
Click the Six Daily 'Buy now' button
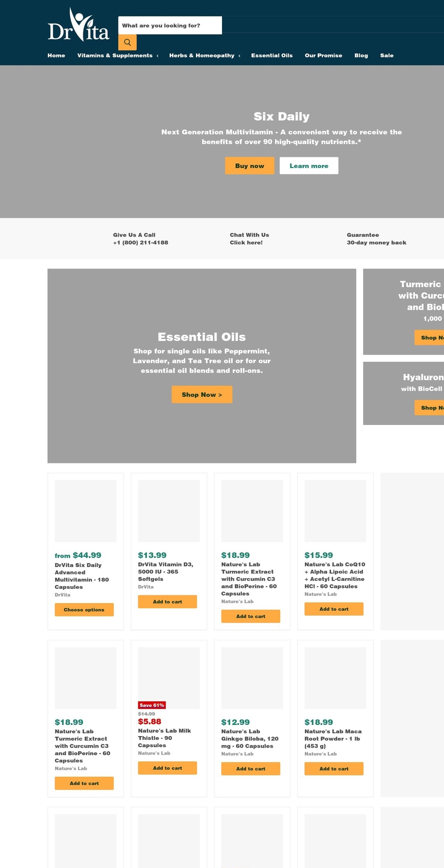pos(250,166)
